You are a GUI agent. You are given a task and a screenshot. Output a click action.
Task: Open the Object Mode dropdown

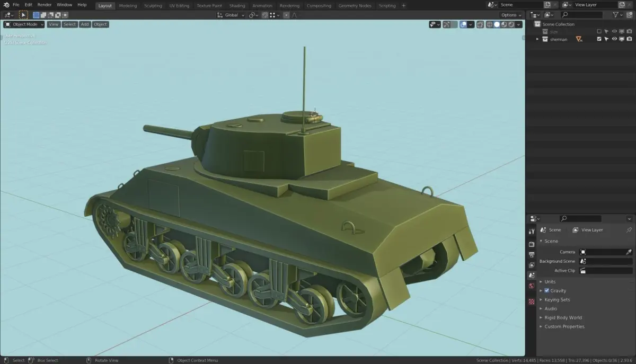(24, 24)
